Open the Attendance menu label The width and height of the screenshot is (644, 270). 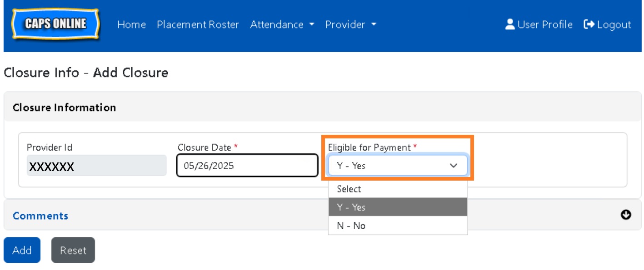coord(276,25)
